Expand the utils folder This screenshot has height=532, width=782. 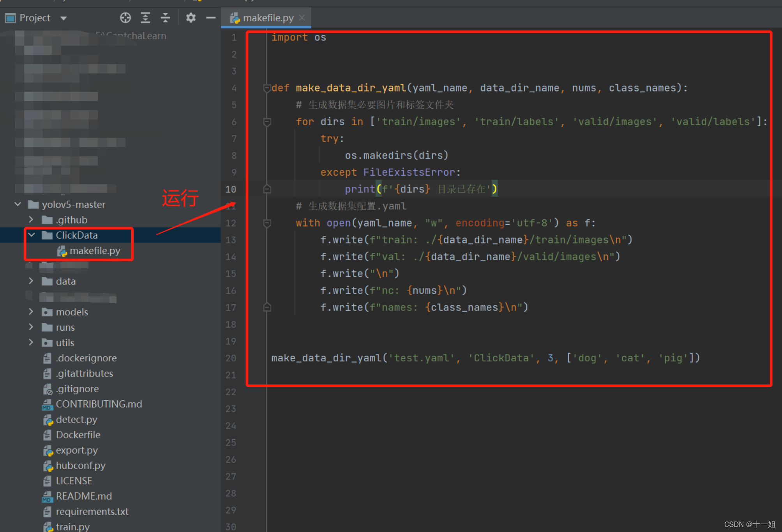31,342
